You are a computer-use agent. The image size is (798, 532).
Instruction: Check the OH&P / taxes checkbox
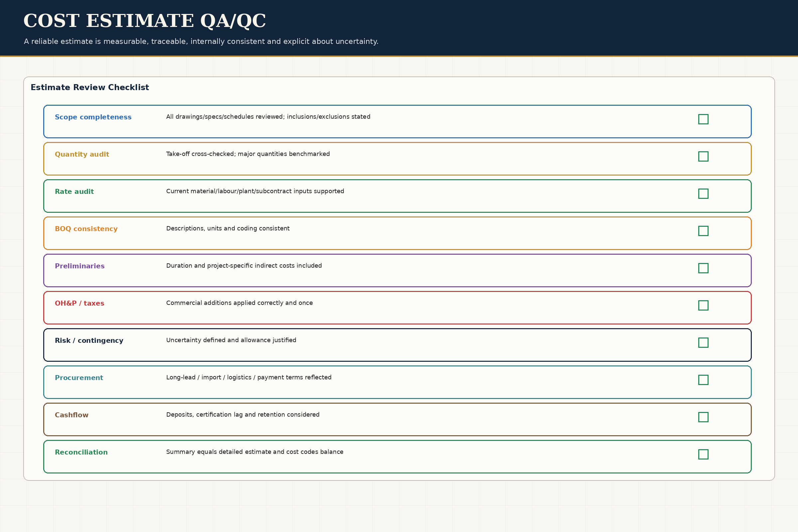pos(703,305)
